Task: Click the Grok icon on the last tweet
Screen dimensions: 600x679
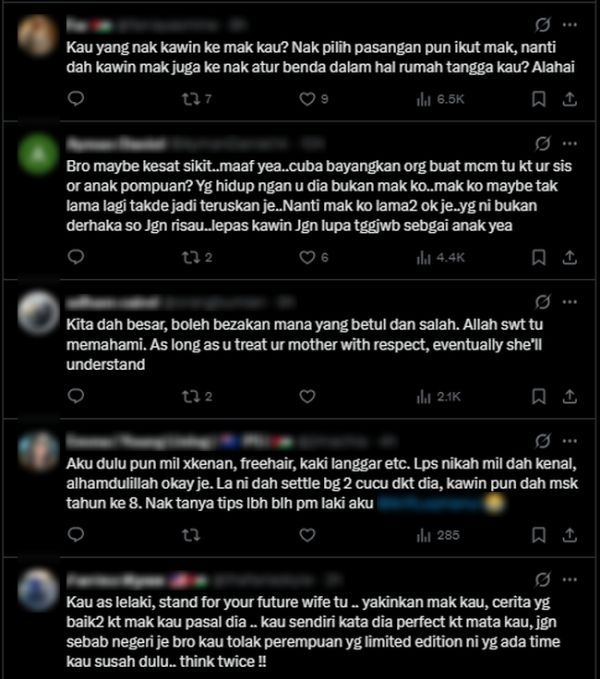Action: pos(542,579)
